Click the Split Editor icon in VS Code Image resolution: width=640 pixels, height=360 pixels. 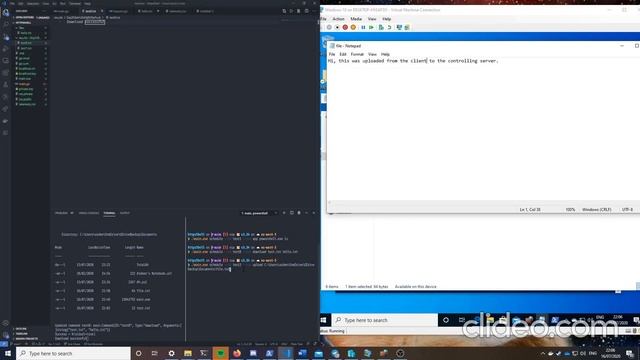click(307, 11)
